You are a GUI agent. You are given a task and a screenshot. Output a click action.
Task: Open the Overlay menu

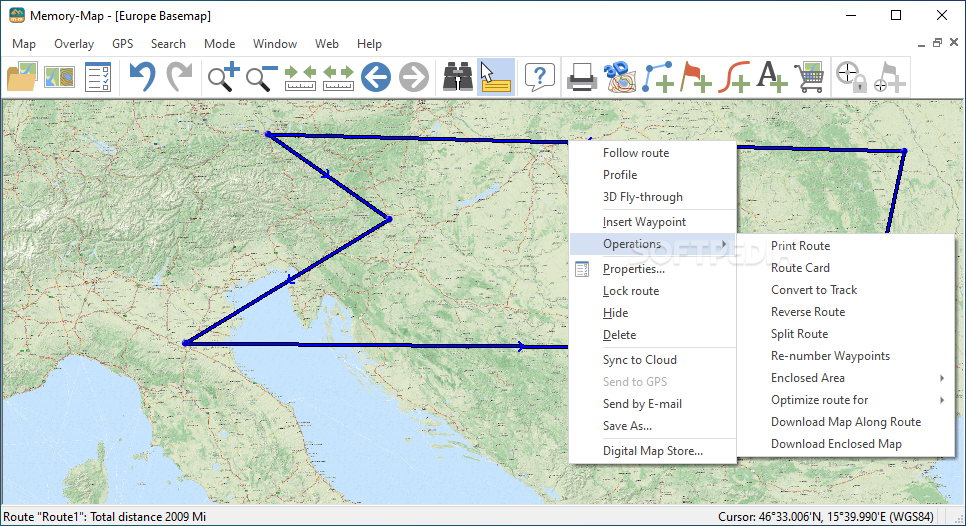[x=74, y=44]
